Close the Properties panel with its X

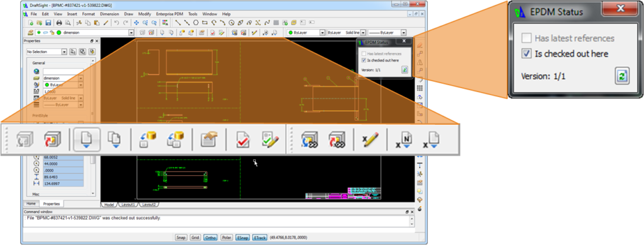pos(97,41)
